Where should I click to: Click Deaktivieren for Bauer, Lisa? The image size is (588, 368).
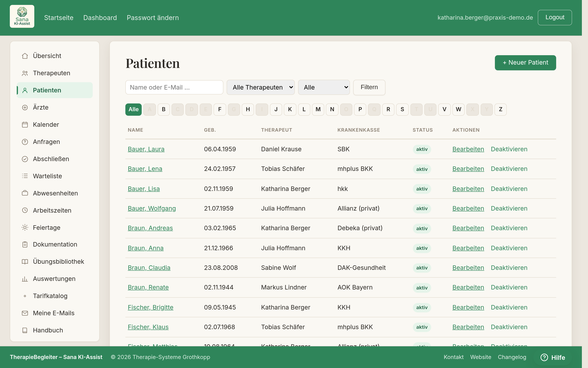[x=509, y=189]
